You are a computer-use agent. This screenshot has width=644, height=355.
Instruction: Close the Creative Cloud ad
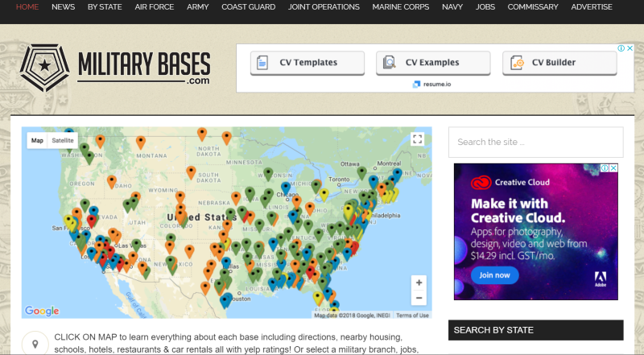613,167
